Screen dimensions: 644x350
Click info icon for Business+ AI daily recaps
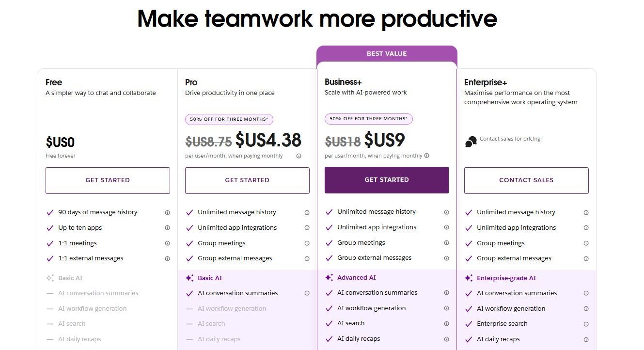tap(446, 339)
